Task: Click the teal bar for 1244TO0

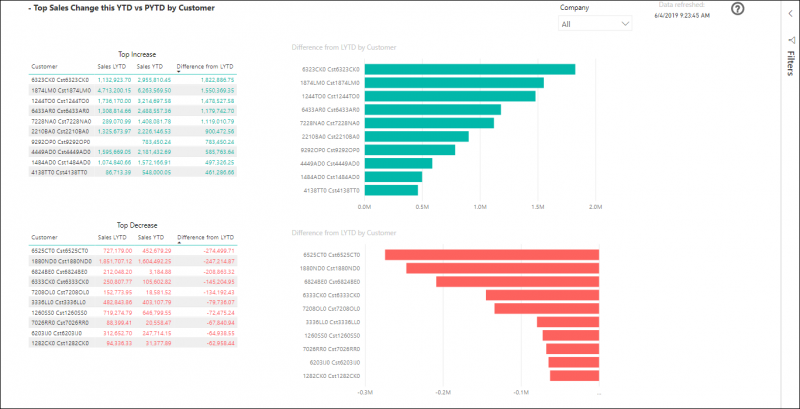Action: 450,96
